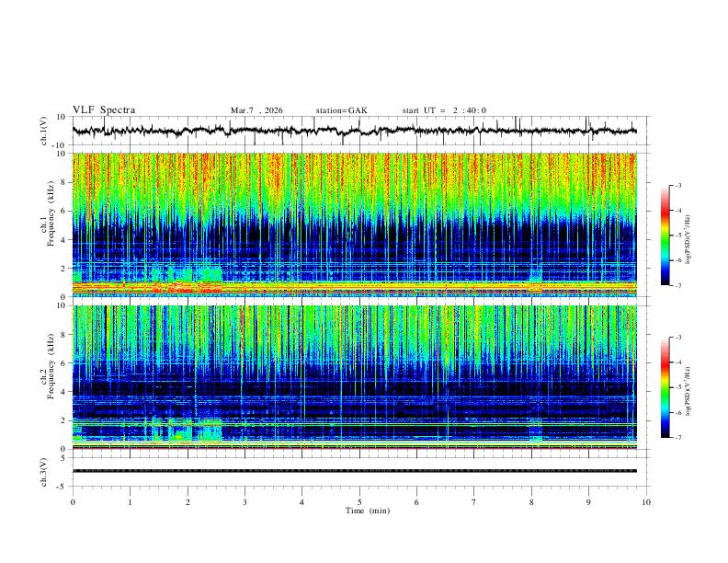Click the "-4" label on ch.2 color bar

677,362
